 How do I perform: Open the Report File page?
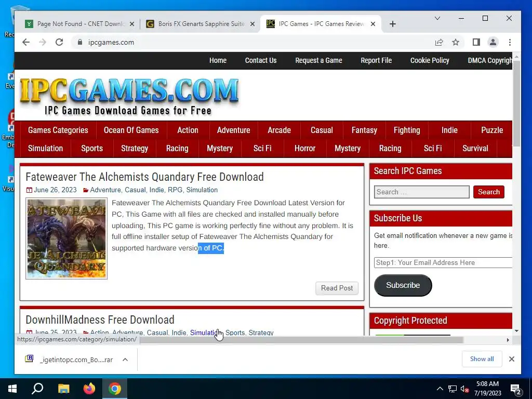[x=376, y=60]
